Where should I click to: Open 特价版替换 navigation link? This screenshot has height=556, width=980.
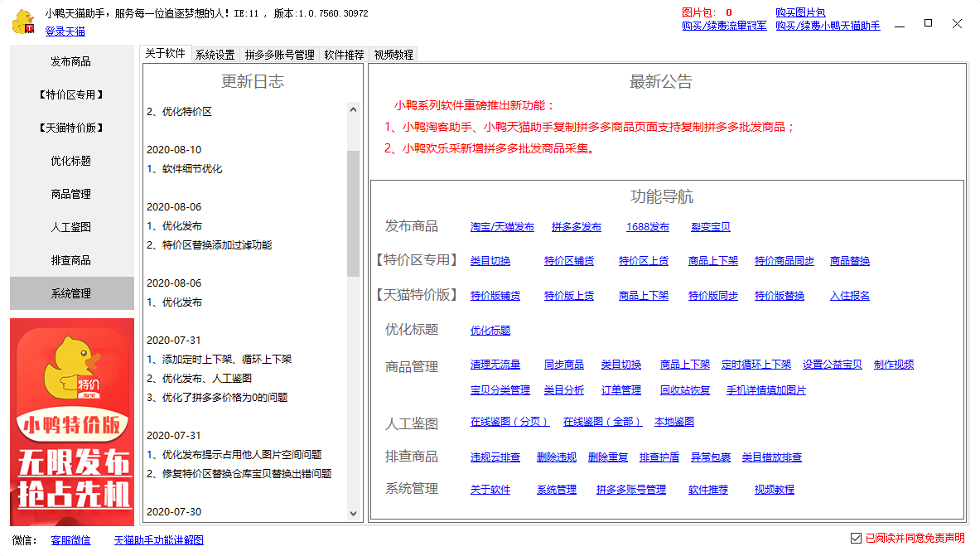780,296
